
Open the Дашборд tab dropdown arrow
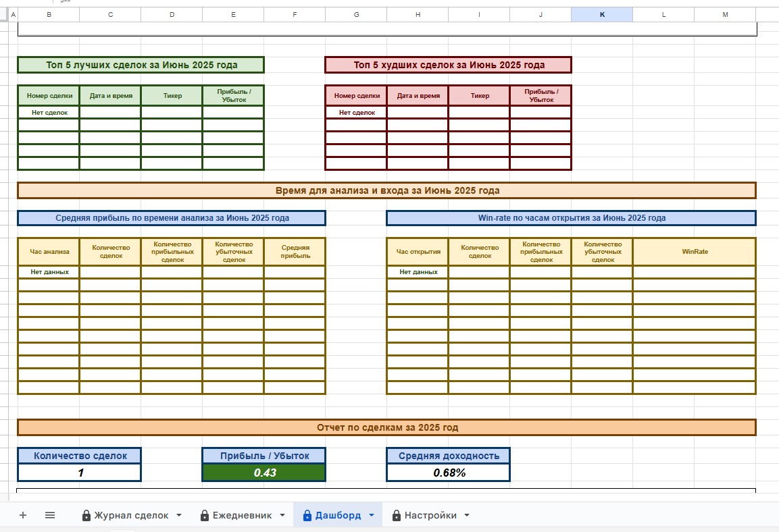(371, 516)
